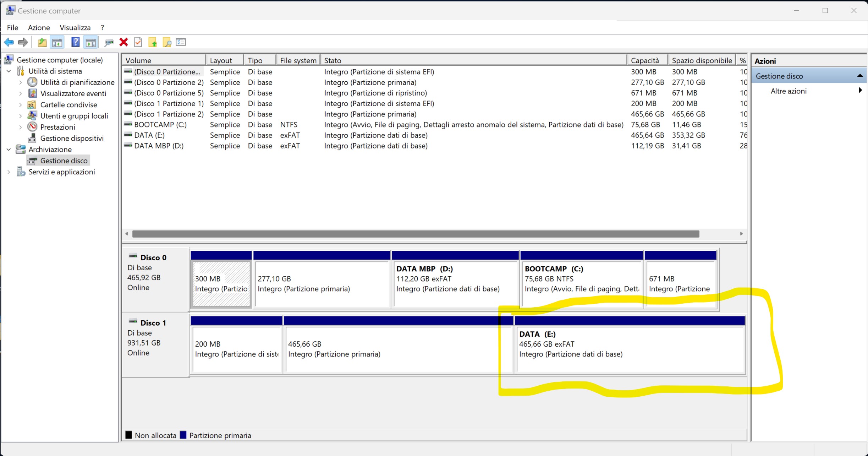Click the blue Back arrow toolbar icon

click(x=9, y=42)
